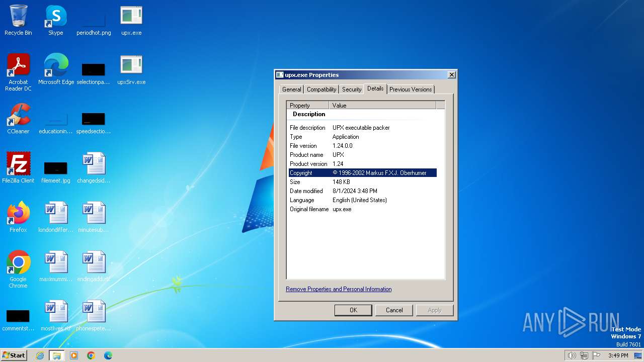Select changedsid... Word document icon
644x362 pixels.
(x=94, y=168)
